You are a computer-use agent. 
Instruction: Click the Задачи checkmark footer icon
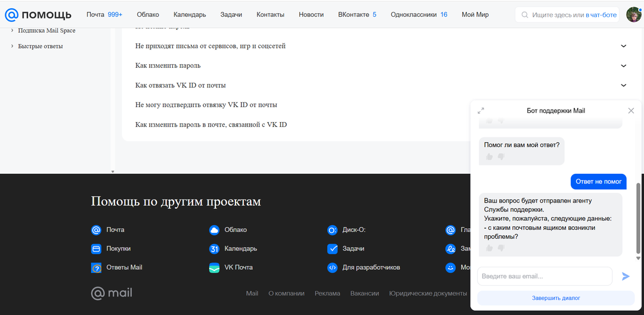332,248
